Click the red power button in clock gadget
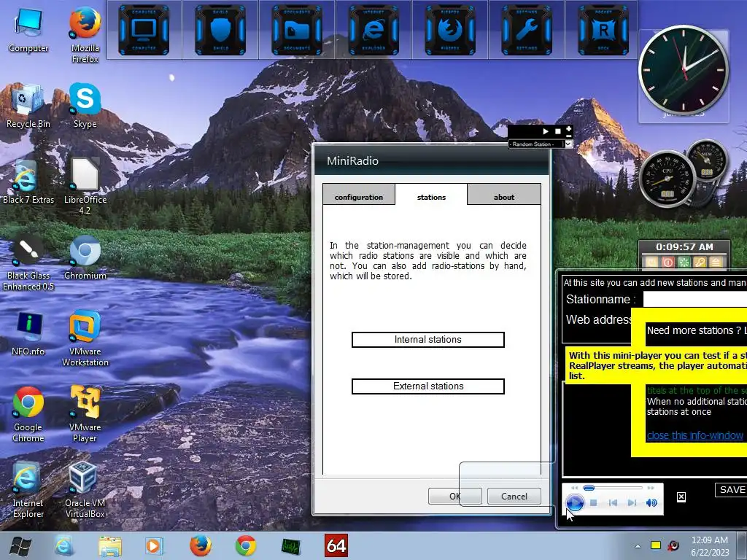Screen dimensions: 747x560 [668, 262]
